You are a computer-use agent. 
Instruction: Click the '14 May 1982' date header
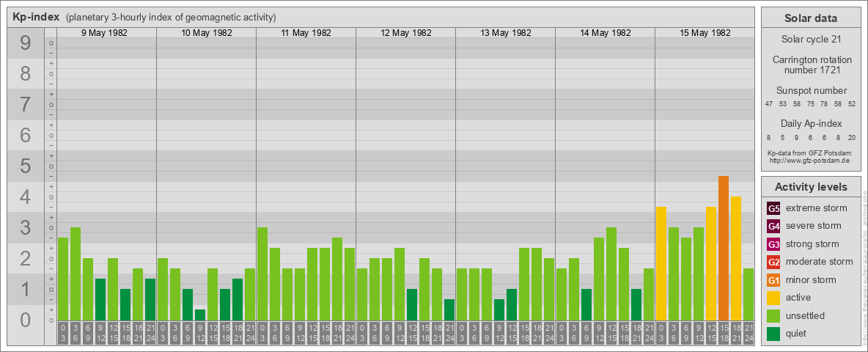pyautogui.click(x=605, y=33)
